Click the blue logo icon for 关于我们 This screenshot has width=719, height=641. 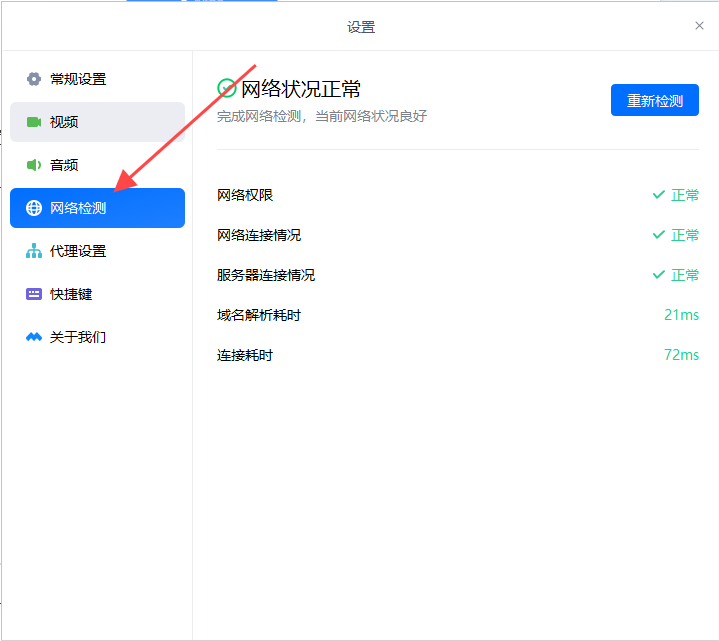33,337
